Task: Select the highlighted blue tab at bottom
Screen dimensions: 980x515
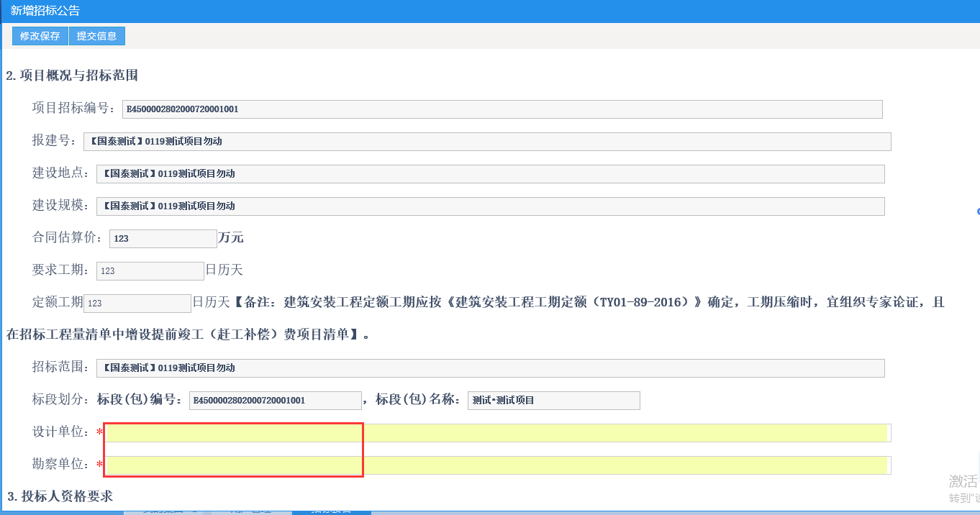Action: pos(331,511)
